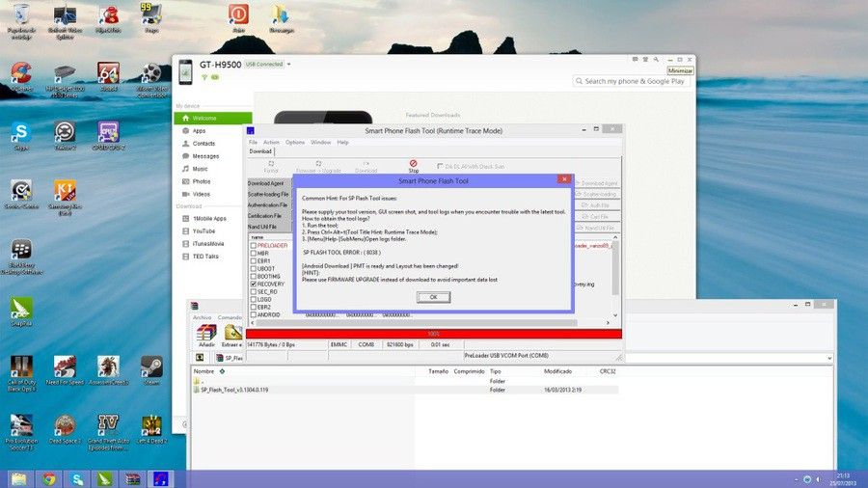868x488 pixels.
Task: Open Google Chrome from the taskbar
Action: click(x=49, y=479)
